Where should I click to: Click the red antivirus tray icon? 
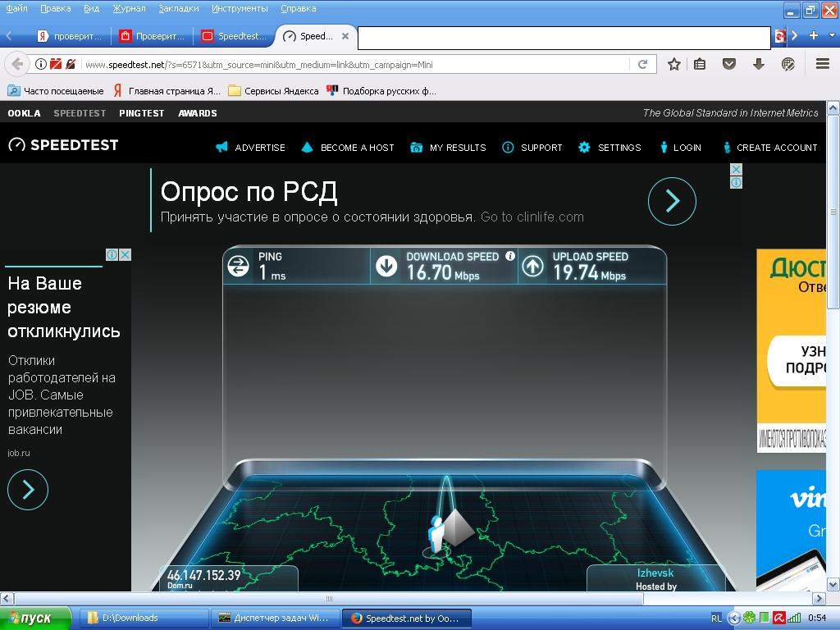click(x=779, y=619)
